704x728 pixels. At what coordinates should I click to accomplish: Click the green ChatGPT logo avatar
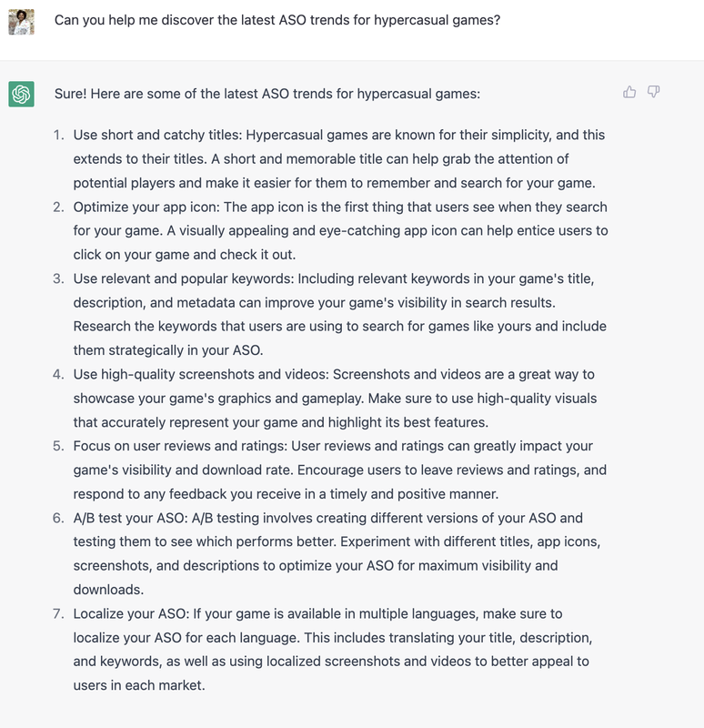point(21,95)
